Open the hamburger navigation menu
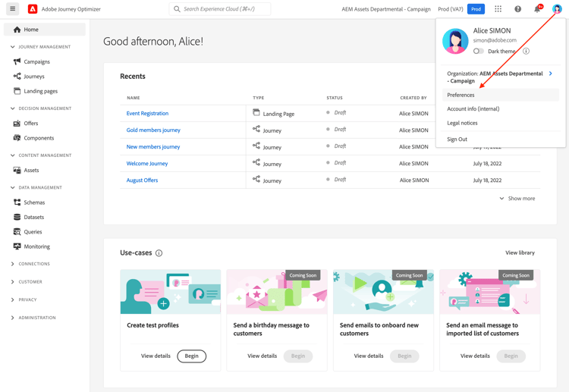This screenshot has height=392, width=569. coord(13,8)
